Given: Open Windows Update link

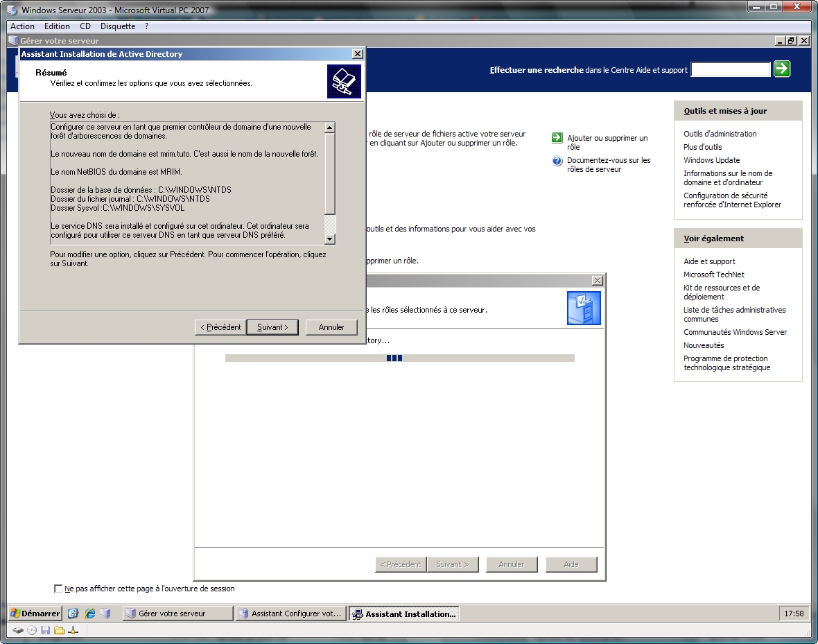Looking at the screenshot, I should point(711,160).
